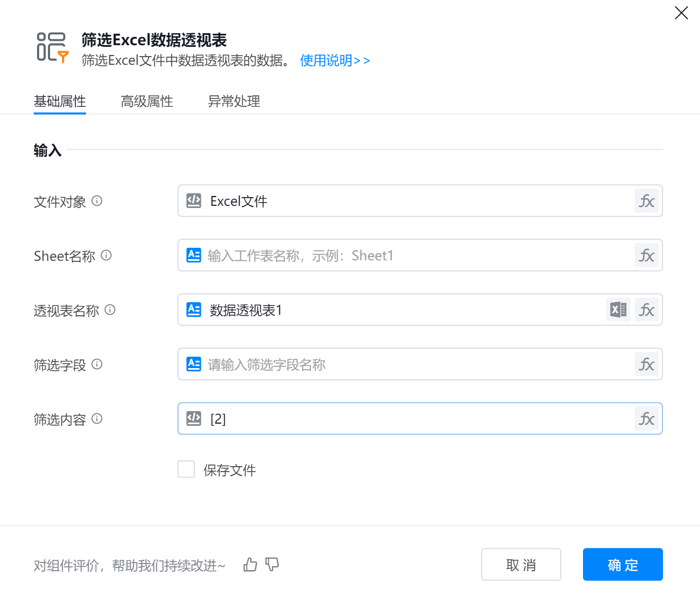Enable the 保存文件 checkbox
Screen dimensions: 700x593
pos(186,469)
